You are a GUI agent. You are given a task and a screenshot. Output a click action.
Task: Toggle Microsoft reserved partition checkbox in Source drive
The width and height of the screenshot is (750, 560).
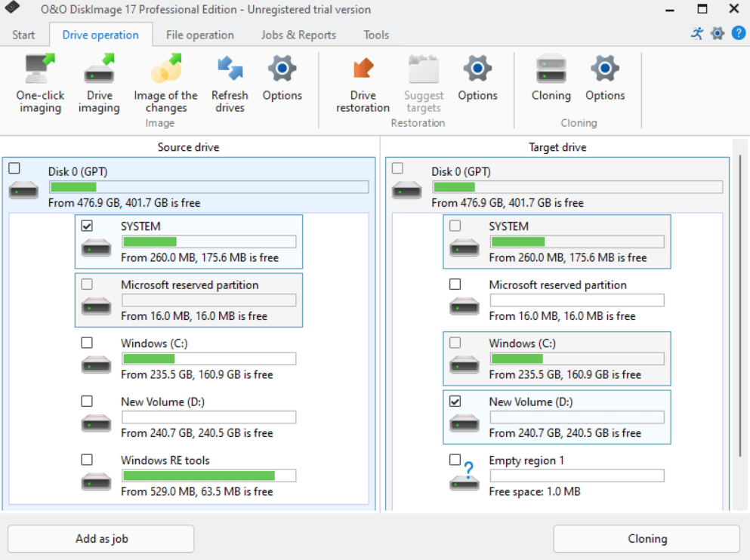pos(87,285)
